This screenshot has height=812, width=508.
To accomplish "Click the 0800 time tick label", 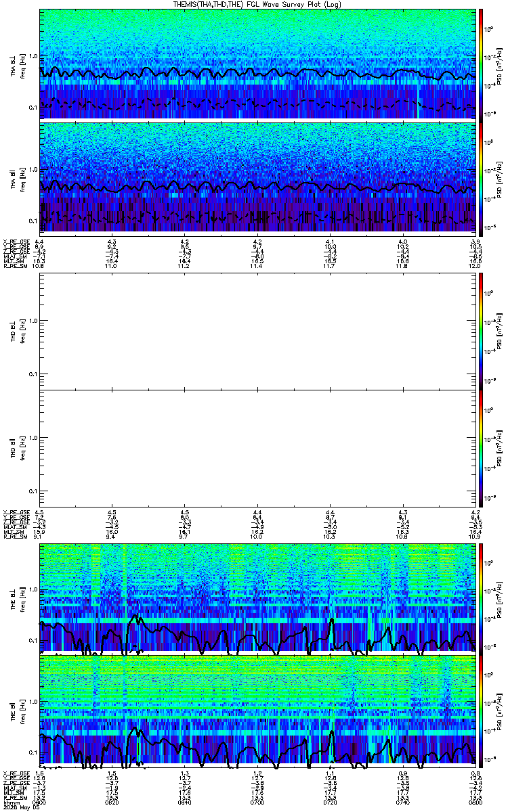I will pyautogui.click(x=475, y=802).
